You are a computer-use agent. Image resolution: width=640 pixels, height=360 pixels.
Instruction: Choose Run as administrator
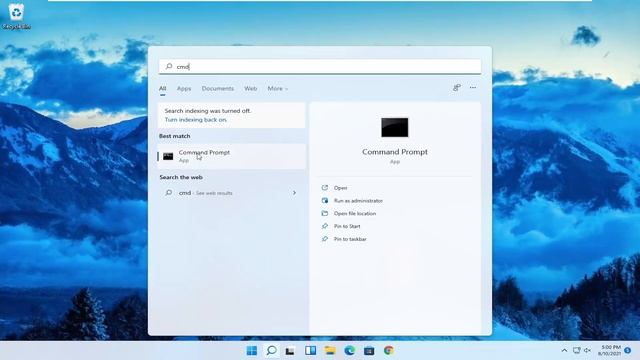point(358,200)
